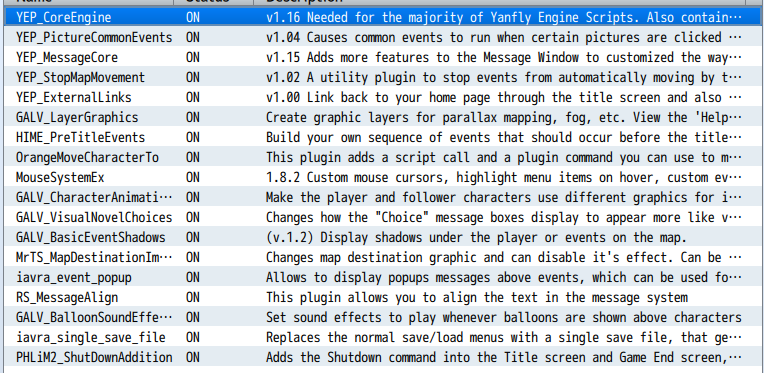
Task: Click the v1.02 stop events moving description
Action: coord(504,77)
